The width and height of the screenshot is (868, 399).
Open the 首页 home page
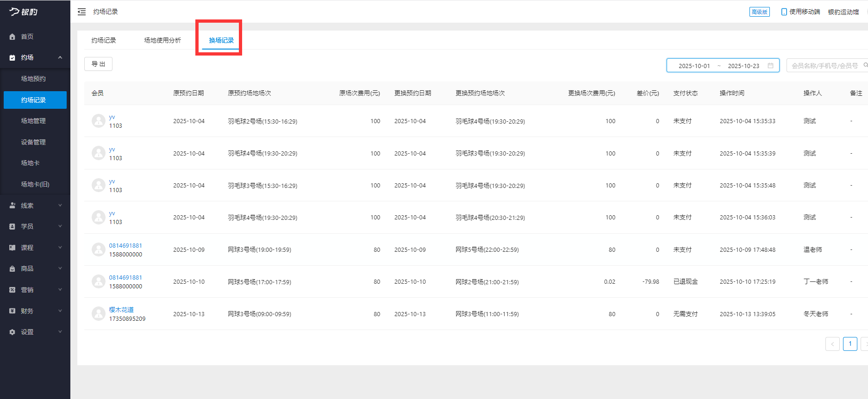(x=35, y=37)
